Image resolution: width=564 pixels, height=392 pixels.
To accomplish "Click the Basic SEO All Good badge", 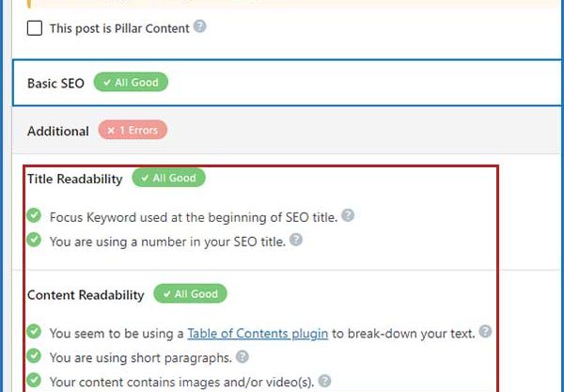I will pos(131,82).
